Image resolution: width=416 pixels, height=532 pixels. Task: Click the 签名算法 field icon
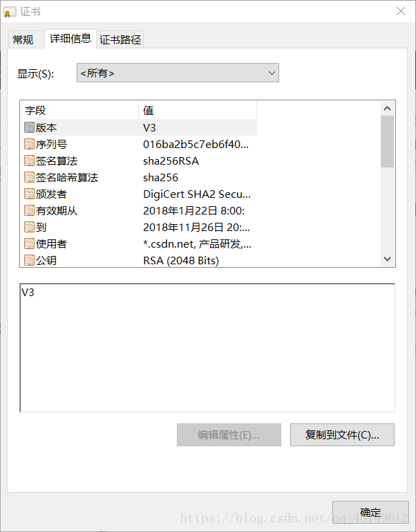pos(30,160)
